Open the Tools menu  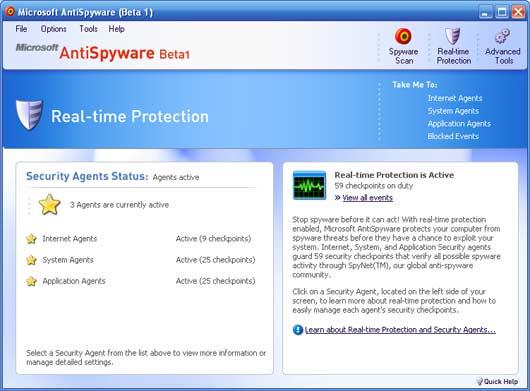tap(88, 29)
